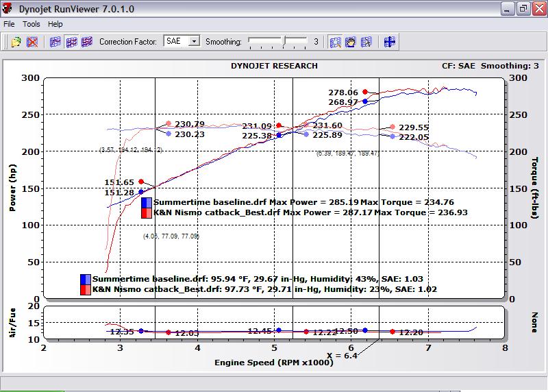Click the Engine Speed (RPM x1000) label
The image size is (548, 392).
pyautogui.click(x=273, y=363)
